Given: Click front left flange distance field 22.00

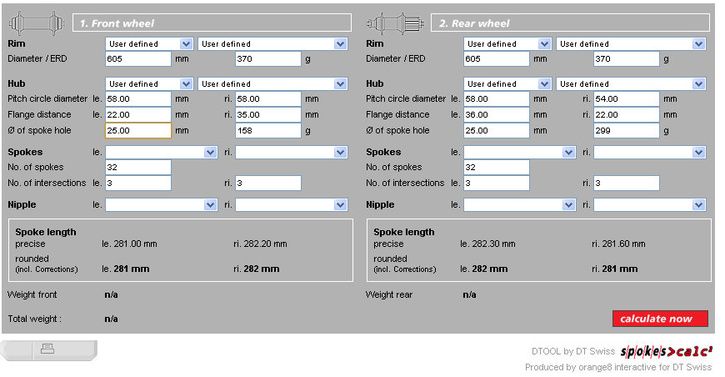Looking at the screenshot, I should pos(138,115).
